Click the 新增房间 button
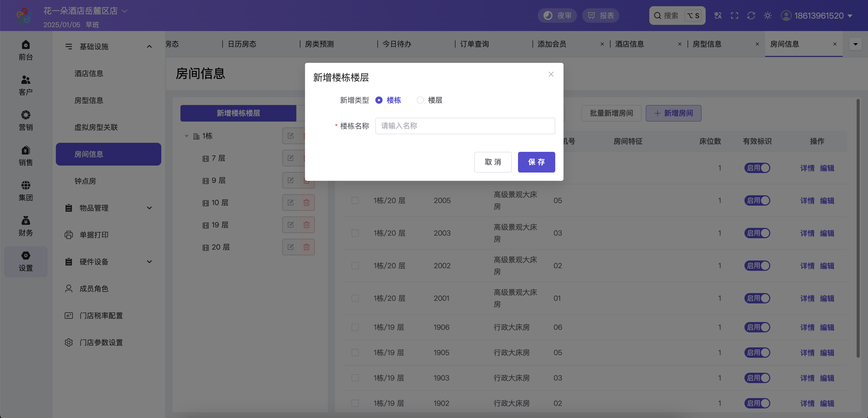Viewport: 868px width, 418px height. 673,113
